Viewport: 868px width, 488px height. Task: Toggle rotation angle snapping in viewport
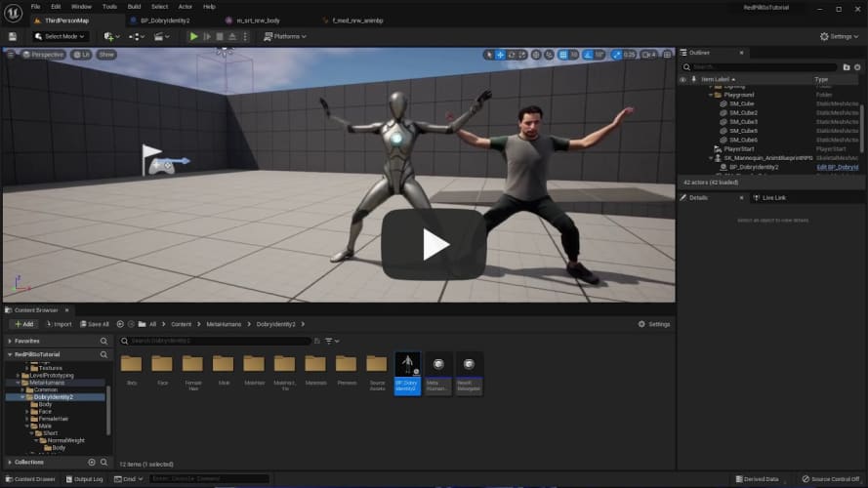pyautogui.click(x=588, y=55)
